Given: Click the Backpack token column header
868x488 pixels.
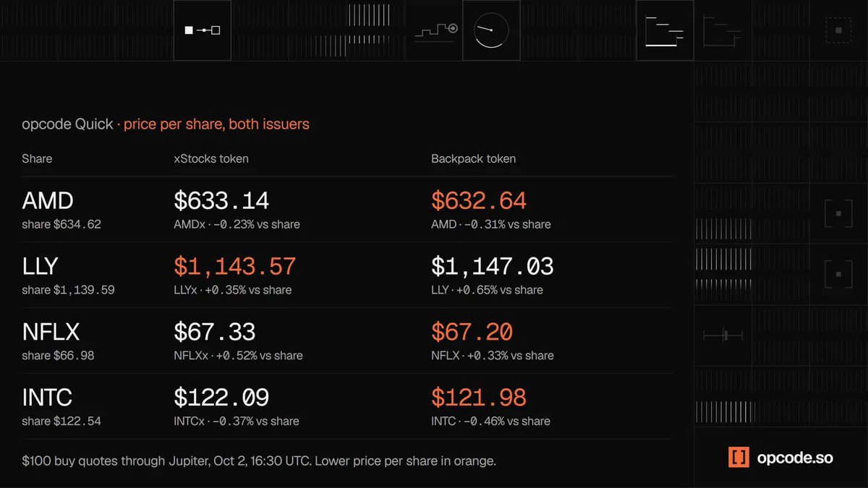Looking at the screenshot, I should (x=474, y=158).
